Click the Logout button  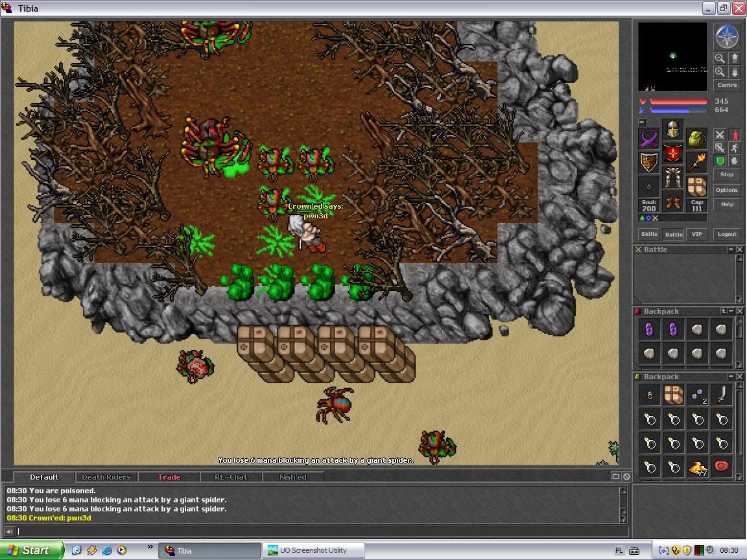(x=727, y=234)
